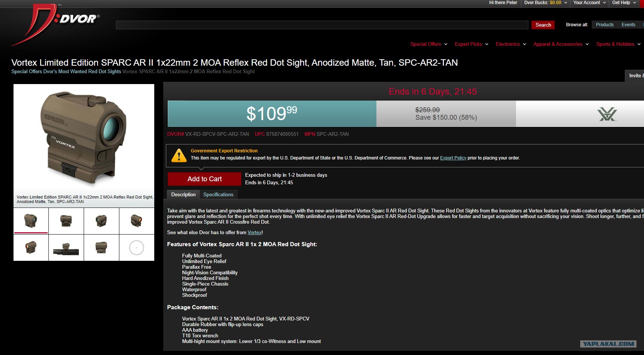644x355 pixels.
Task: Expand the Special Offers menu
Action: coord(429,44)
